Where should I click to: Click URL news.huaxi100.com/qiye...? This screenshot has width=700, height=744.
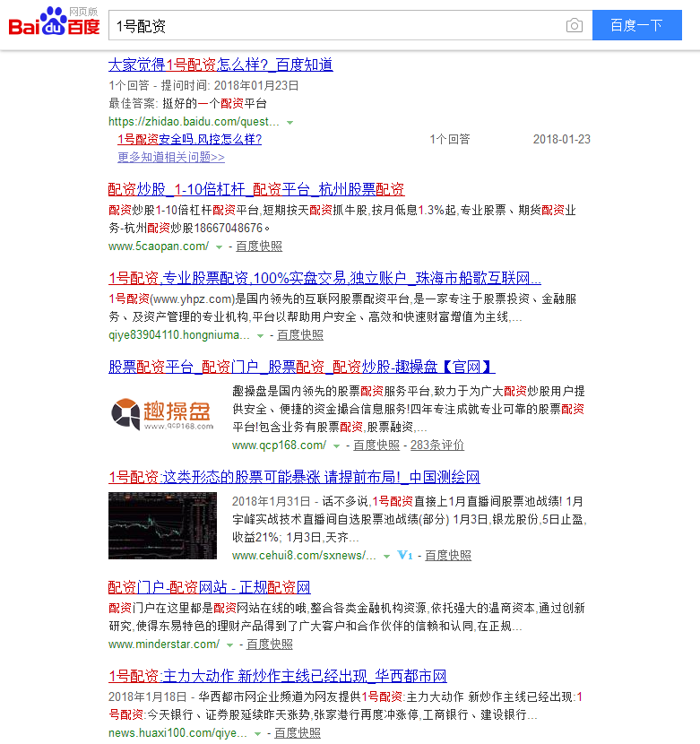tap(177, 733)
